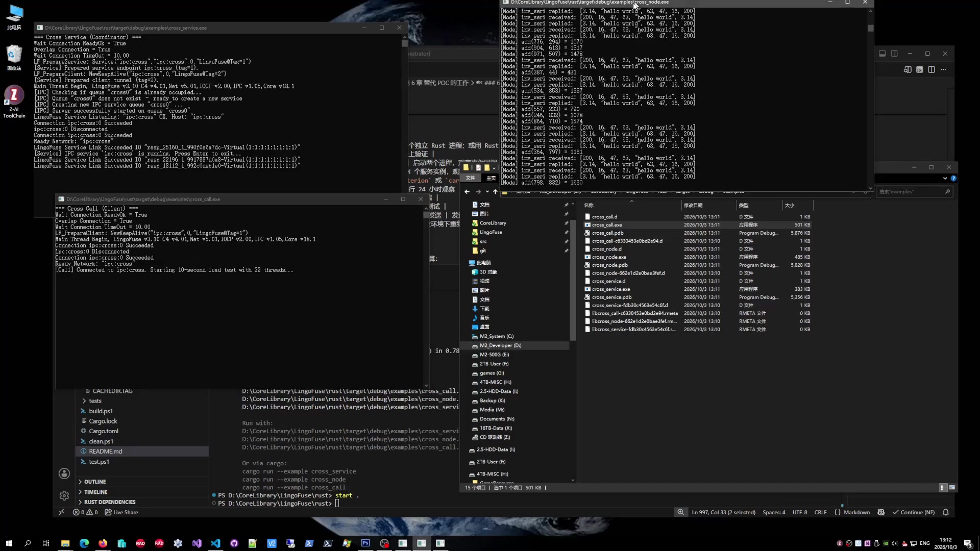This screenshot has height=551, width=980.
Task: Select cross_service.exe in file list
Action: (611, 289)
